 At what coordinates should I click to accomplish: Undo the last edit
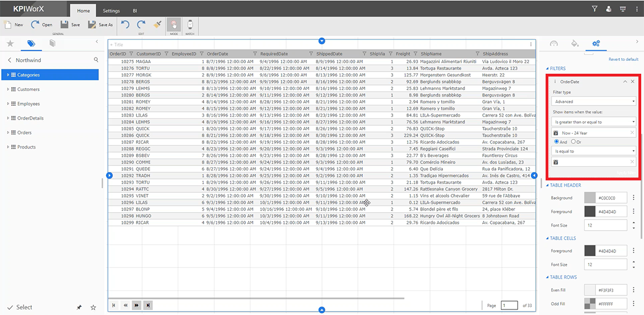125,25
